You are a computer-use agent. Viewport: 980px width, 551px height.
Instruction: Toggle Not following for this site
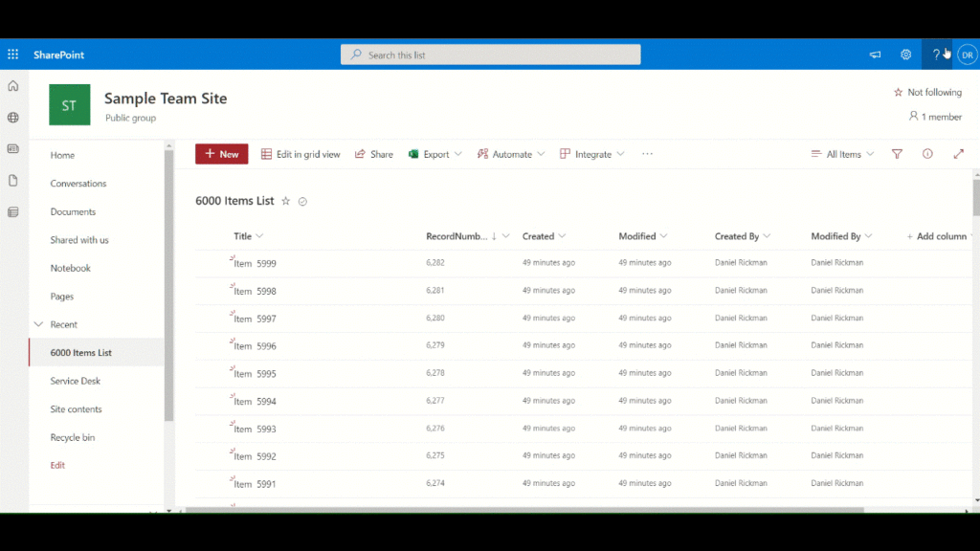926,92
